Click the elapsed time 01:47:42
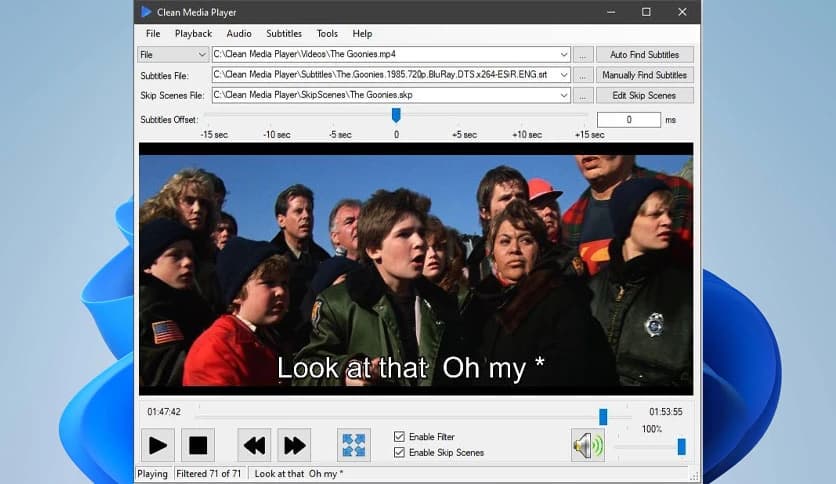The height and width of the screenshot is (484, 836). click(x=164, y=412)
